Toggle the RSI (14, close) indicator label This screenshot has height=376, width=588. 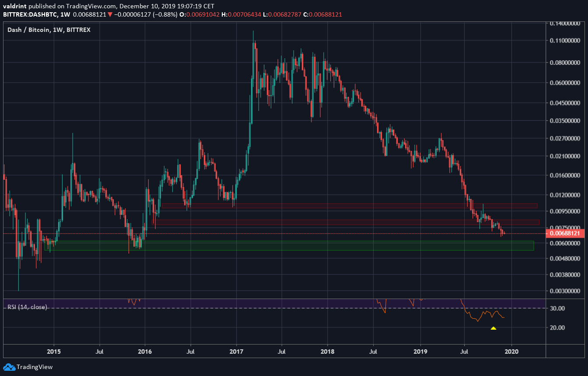[26, 307]
